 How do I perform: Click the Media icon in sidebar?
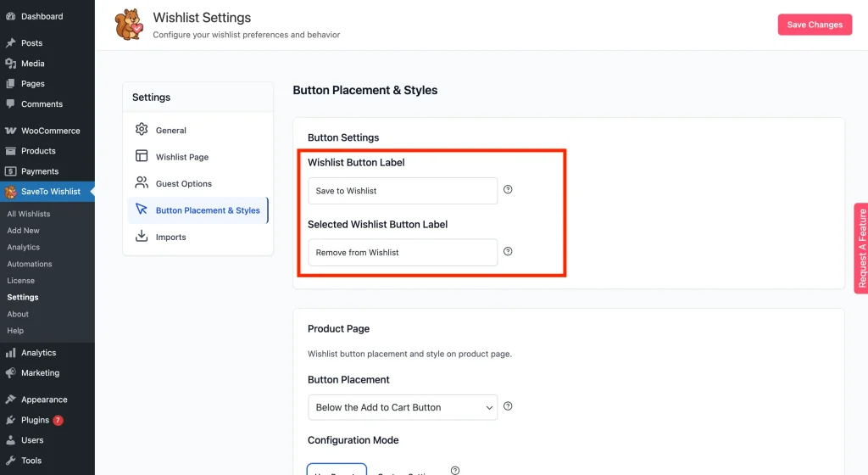[10, 63]
